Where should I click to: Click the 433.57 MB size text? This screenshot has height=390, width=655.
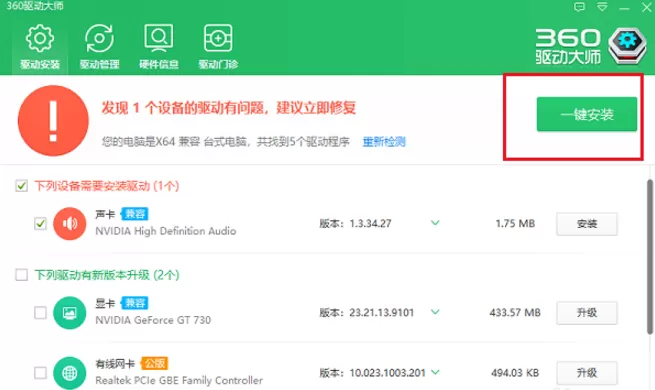coord(515,313)
